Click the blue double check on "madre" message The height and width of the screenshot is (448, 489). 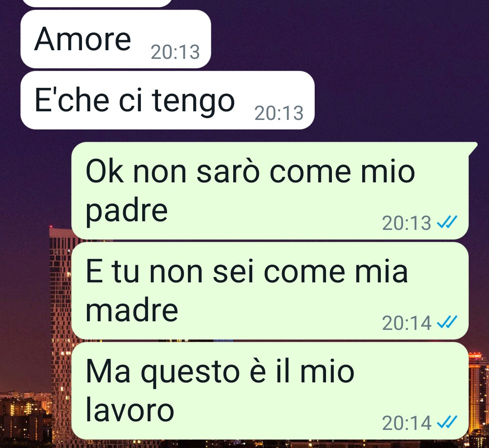pyautogui.click(x=447, y=322)
